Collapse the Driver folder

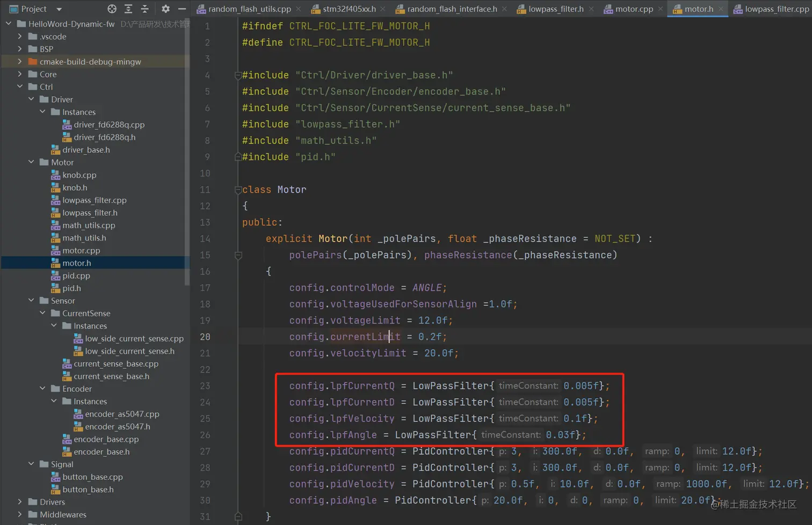pyautogui.click(x=31, y=99)
